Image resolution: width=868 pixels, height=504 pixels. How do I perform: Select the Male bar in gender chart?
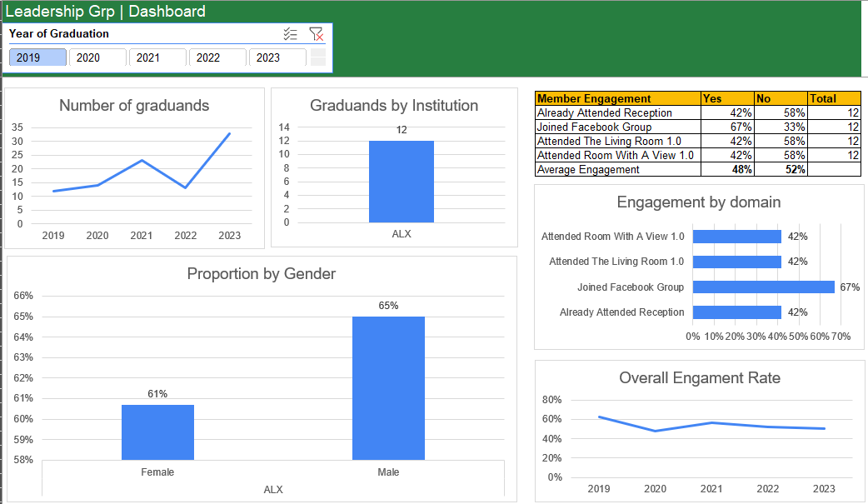tap(388, 387)
